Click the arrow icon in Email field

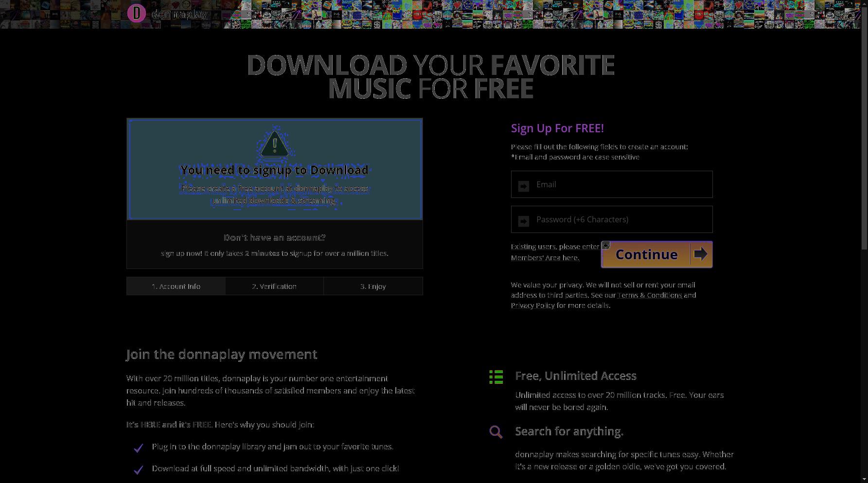[x=524, y=186]
